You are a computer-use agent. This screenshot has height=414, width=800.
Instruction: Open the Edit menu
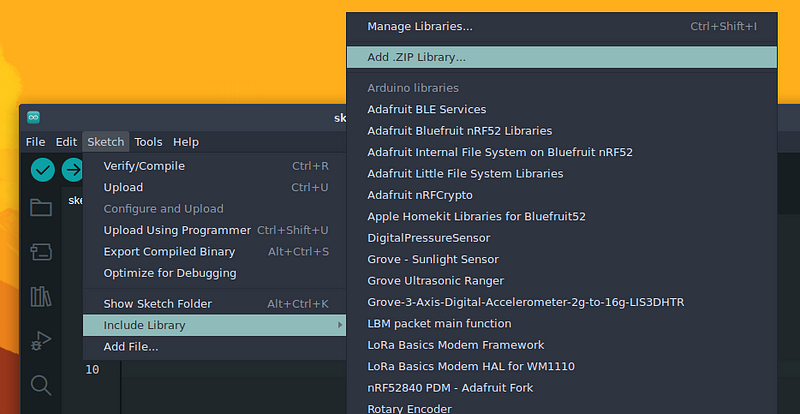[66, 142]
